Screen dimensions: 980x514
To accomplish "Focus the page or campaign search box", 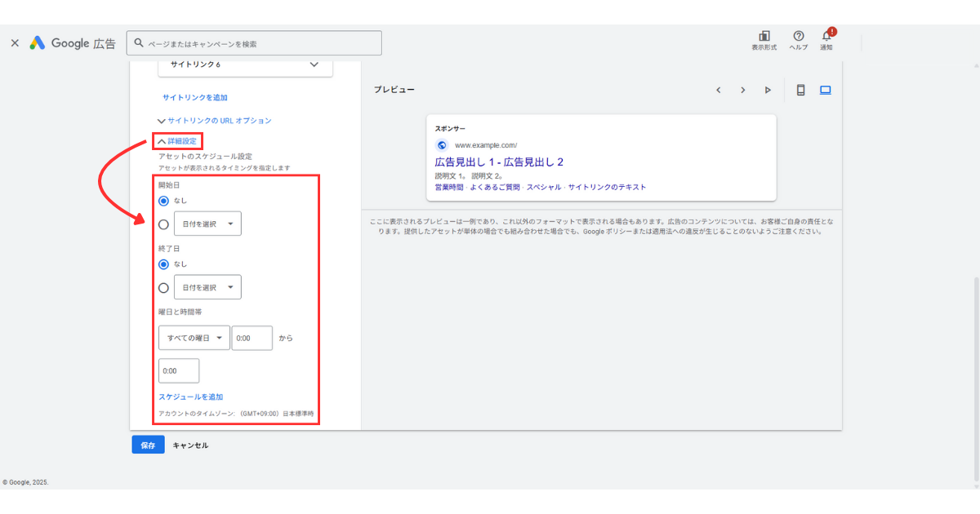I will pyautogui.click(x=256, y=43).
